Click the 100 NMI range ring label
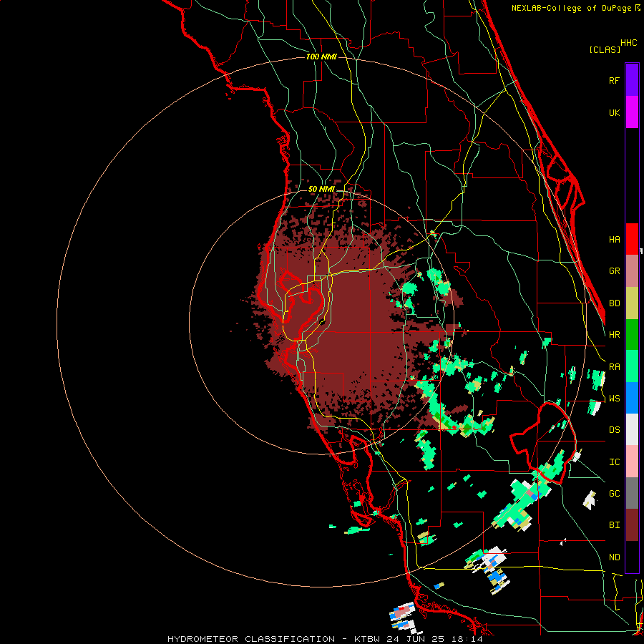This screenshot has height=644, width=644. point(321,57)
